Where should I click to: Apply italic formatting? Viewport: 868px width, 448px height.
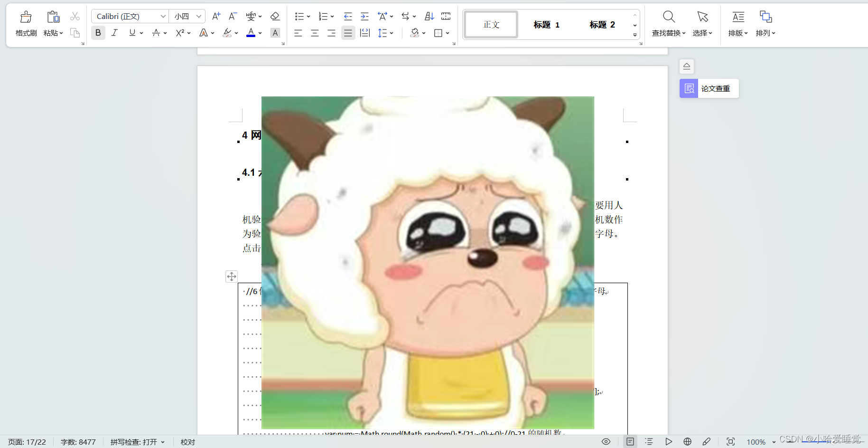(x=114, y=33)
